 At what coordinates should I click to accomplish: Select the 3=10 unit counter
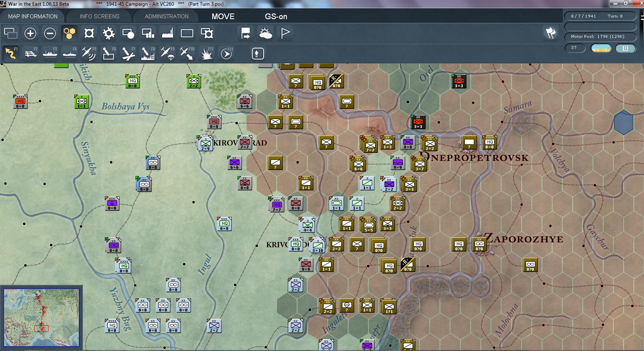(x=317, y=245)
